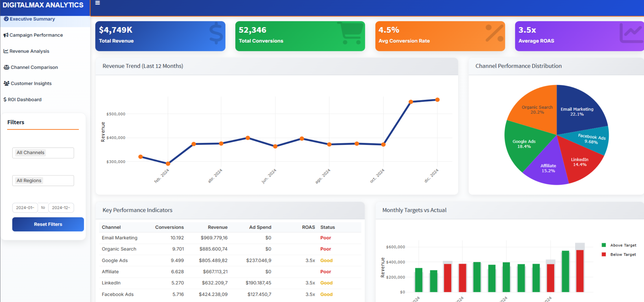Select the Campaign Performance megaphone icon

tap(6, 35)
